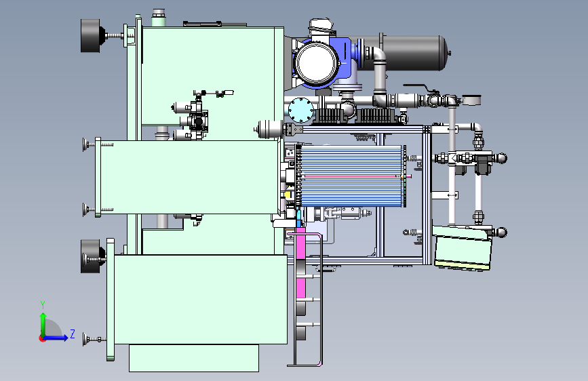Select the blue striped finned heat exchanger
The width and height of the screenshot is (588, 381).
(352, 176)
